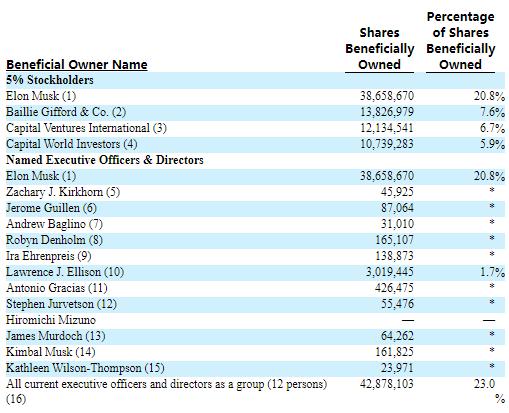Select the Capital World Investors row
Image resolution: width=509 pixels, height=413 pixels.
point(255,144)
